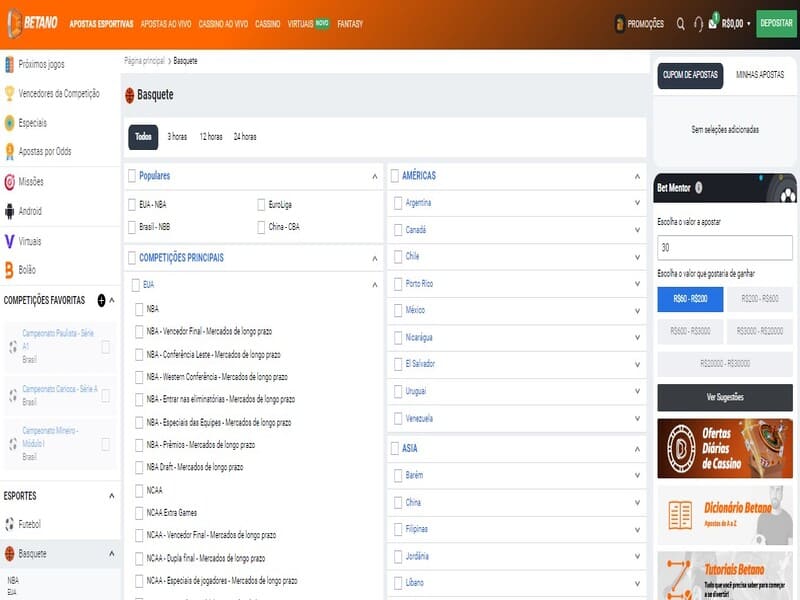Open Missões target icon
The image size is (800, 600).
(x=9, y=182)
